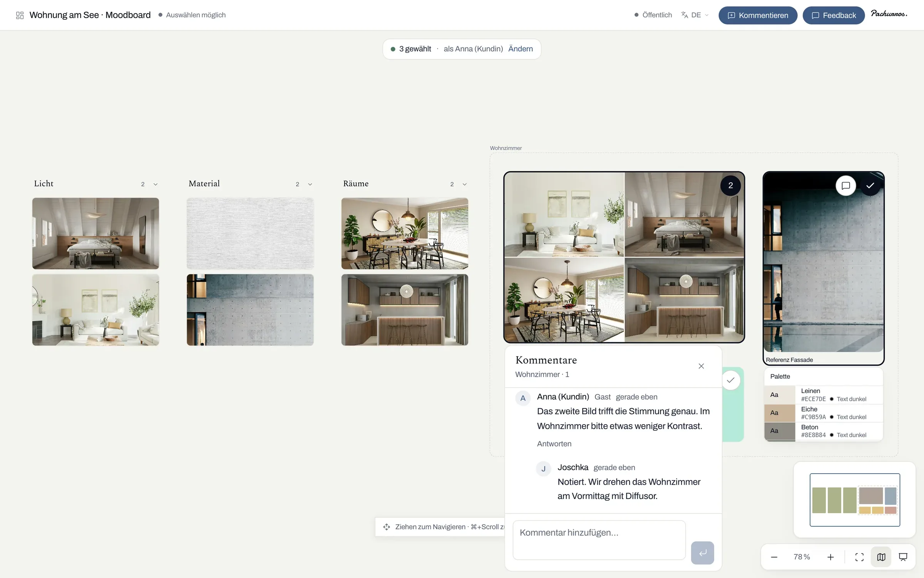The image size is (924, 578).
Task: Click the Wohnzimmer group label
Action: [506, 148]
